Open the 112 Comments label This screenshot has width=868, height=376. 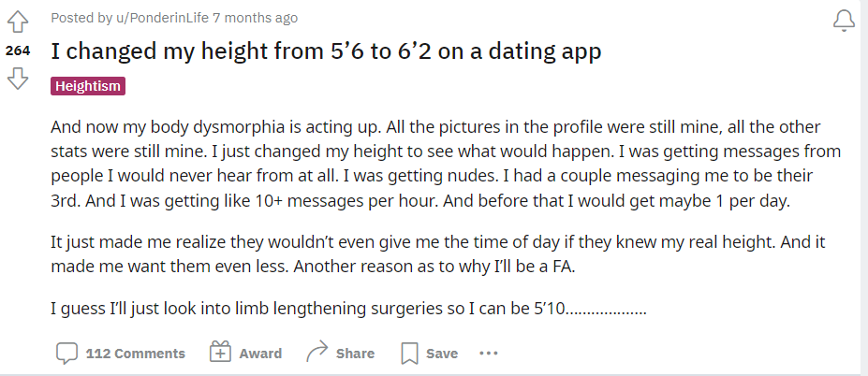(x=136, y=354)
